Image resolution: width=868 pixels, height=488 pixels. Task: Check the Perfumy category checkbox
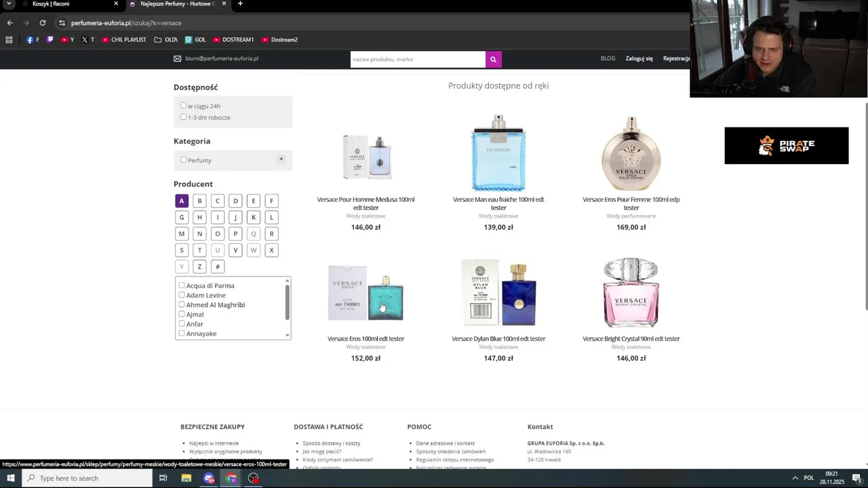[x=183, y=160]
